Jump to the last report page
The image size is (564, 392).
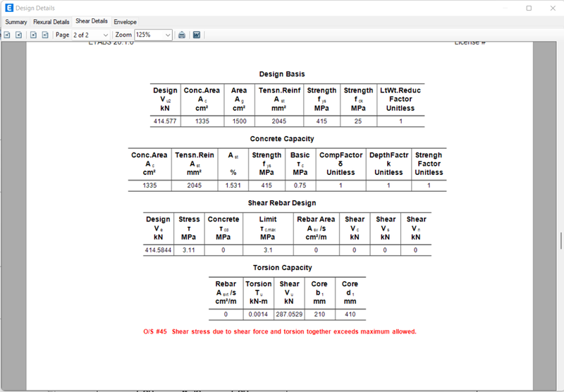[x=45, y=35]
